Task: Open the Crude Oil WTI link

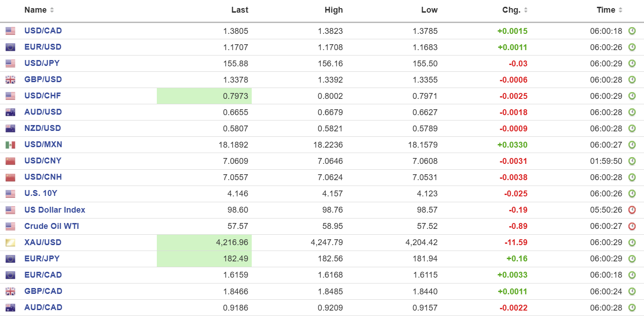Action: [x=52, y=226]
